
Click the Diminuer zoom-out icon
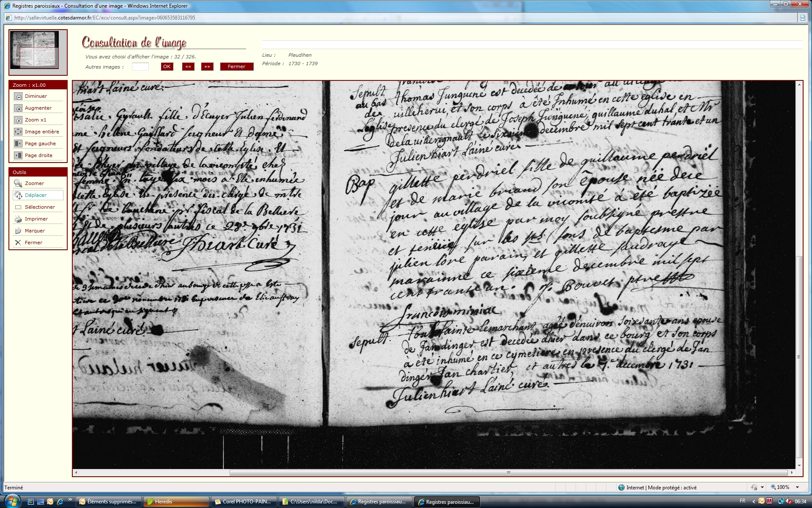[x=18, y=96]
